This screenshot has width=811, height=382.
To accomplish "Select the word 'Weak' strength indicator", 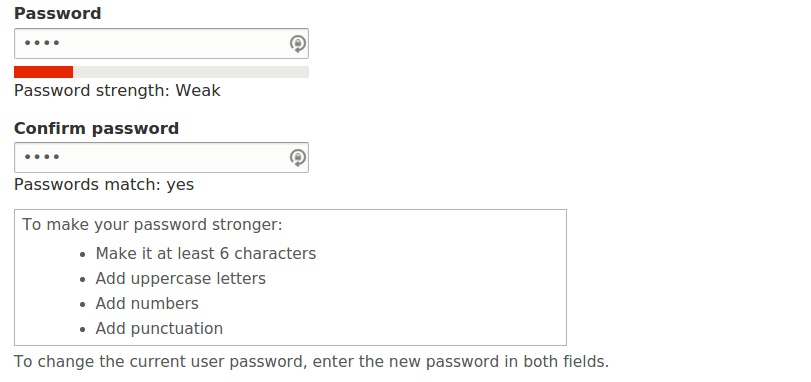I will (x=198, y=90).
